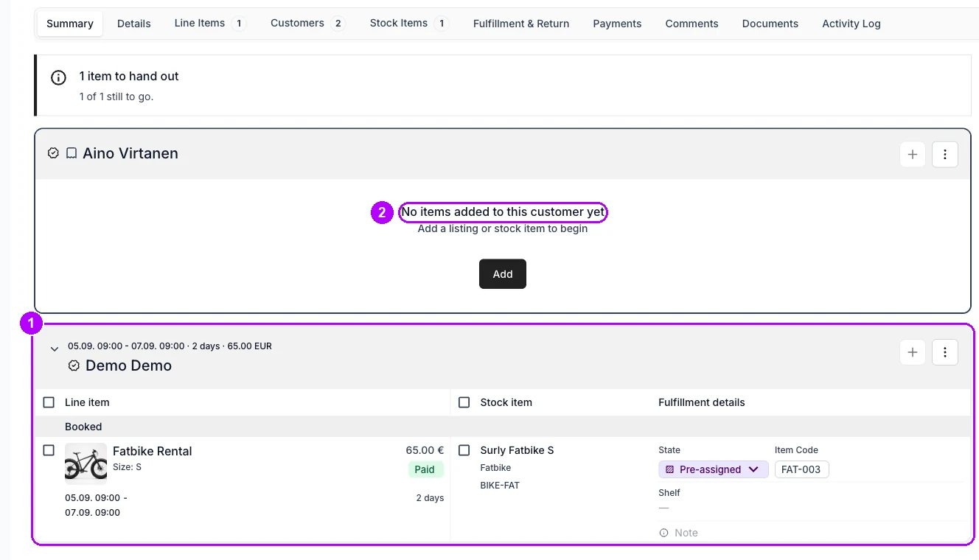Click the verified badge icon next to Aino Virtanen
979x560 pixels.
(x=53, y=153)
